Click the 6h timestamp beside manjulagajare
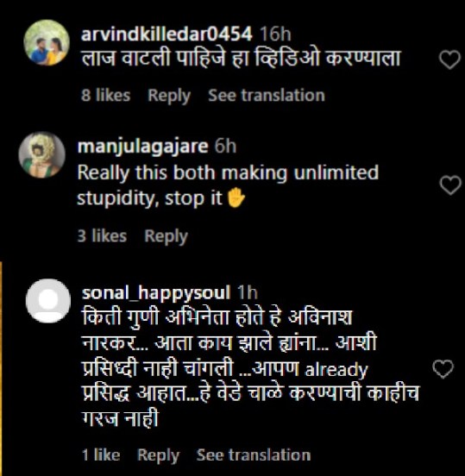The height and width of the screenshot is (476, 465). point(225,146)
